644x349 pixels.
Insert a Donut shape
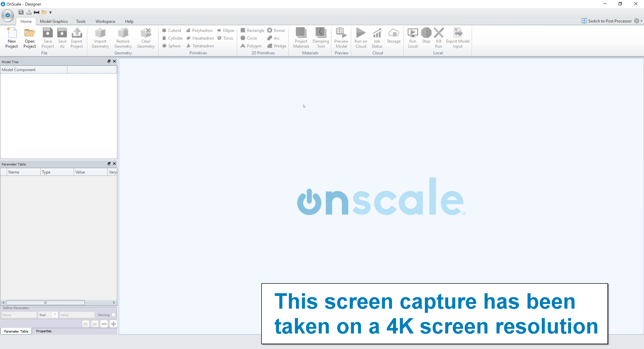click(x=276, y=30)
